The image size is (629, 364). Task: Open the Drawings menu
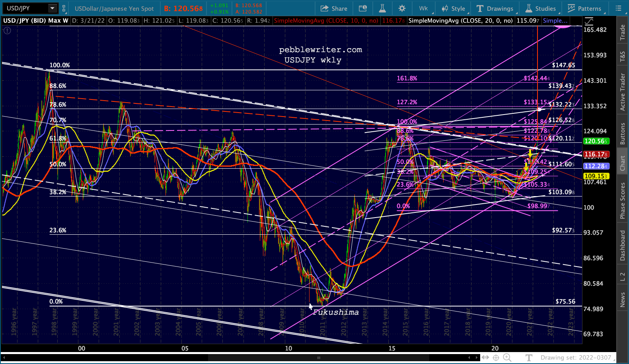[495, 8]
